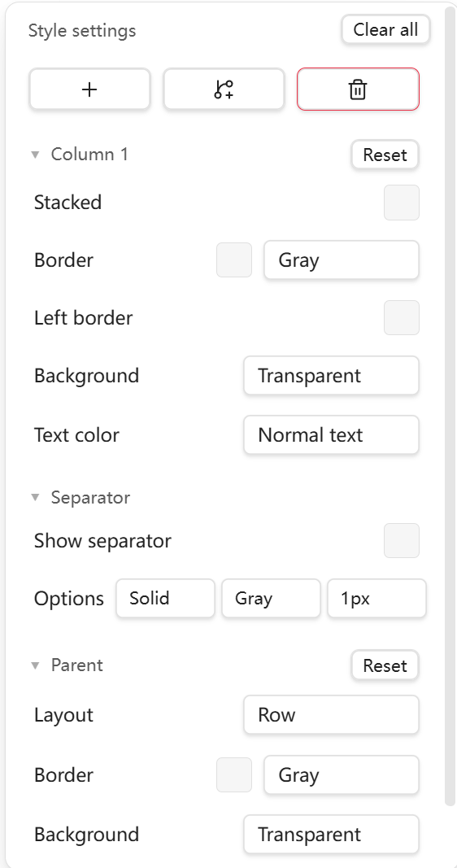The height and width of the screenshot is (868, 457).
Task: Enable the Column 1 Border checkbox
Action: tap(234, 260)
